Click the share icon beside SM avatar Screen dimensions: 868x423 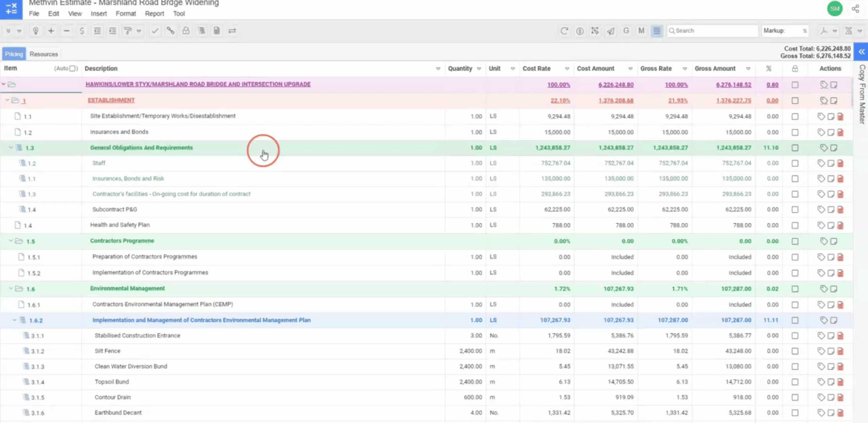855,9
